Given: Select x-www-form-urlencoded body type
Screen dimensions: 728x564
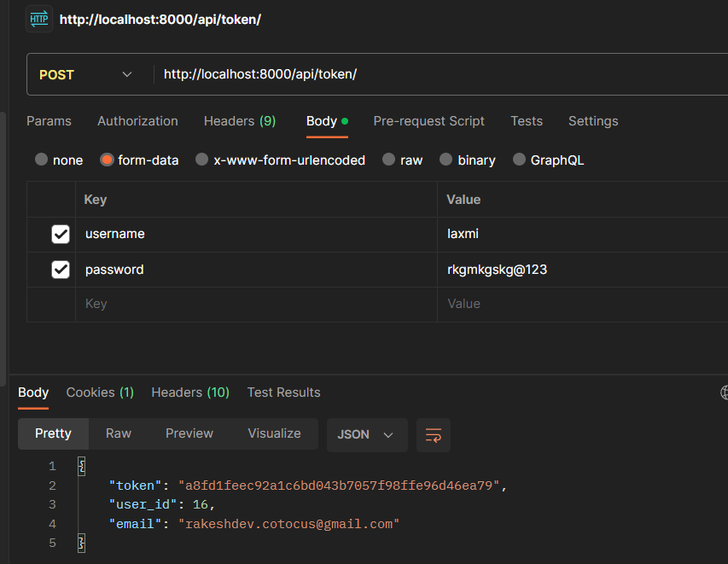Looking at the screenshot, I should (202, 160).
